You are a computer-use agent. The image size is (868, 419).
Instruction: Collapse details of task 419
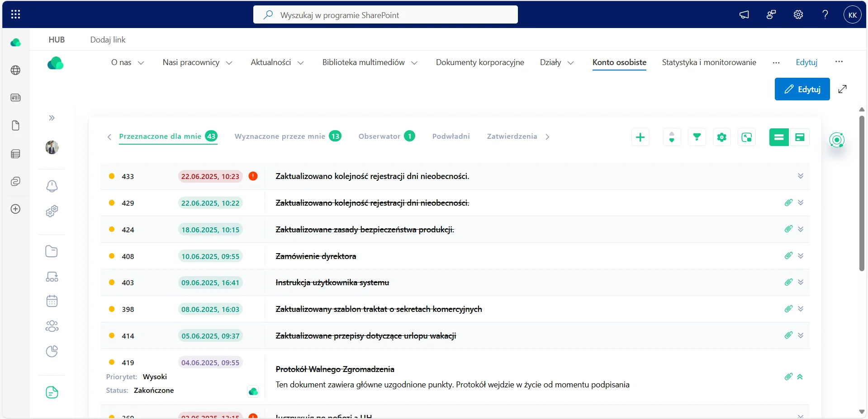tap(800, 377)
